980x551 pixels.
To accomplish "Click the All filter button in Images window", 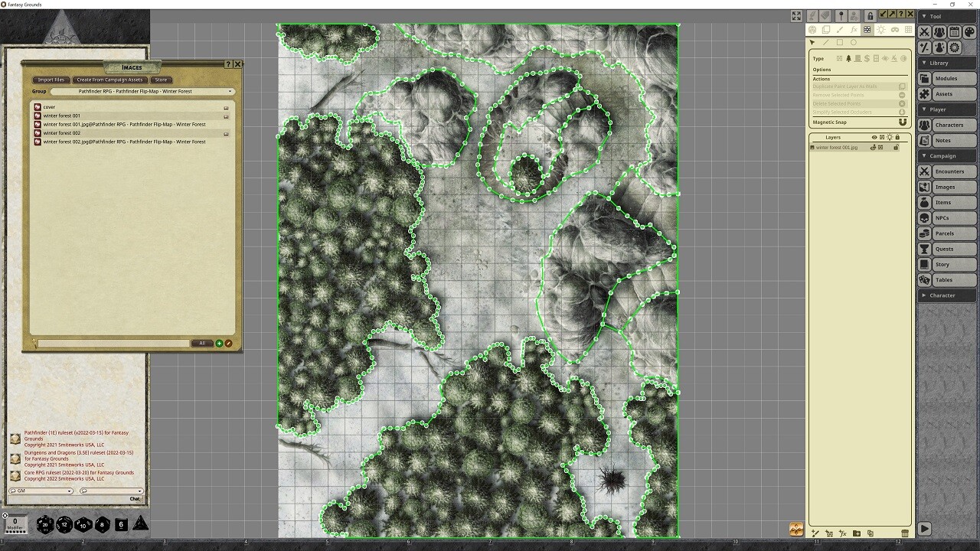I will click(x=202, y=344).
